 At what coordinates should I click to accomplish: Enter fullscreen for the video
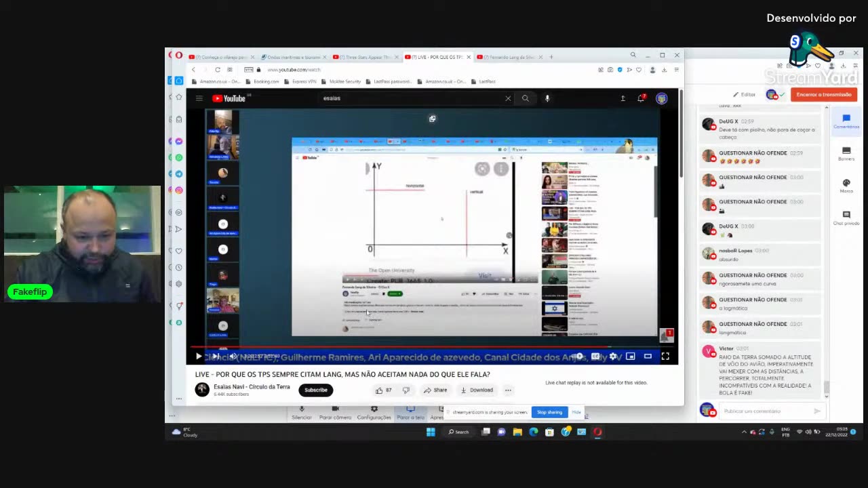coord(665,356)
